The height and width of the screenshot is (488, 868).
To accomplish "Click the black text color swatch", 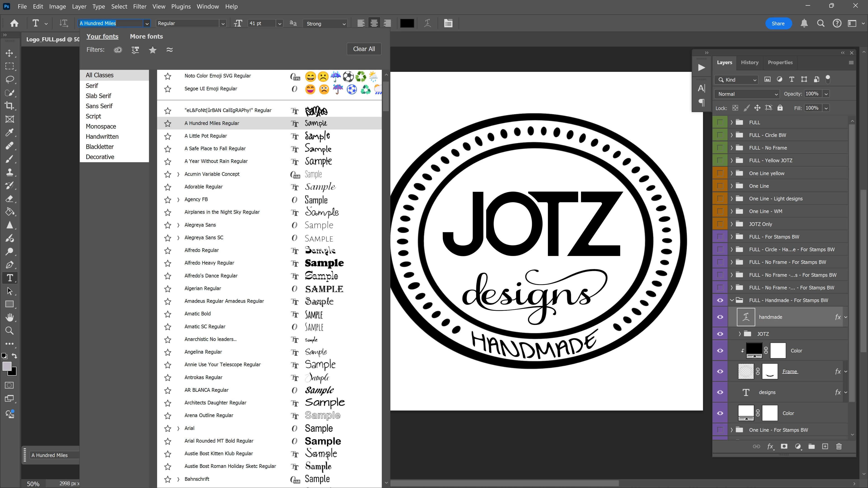I will point(407,23).
